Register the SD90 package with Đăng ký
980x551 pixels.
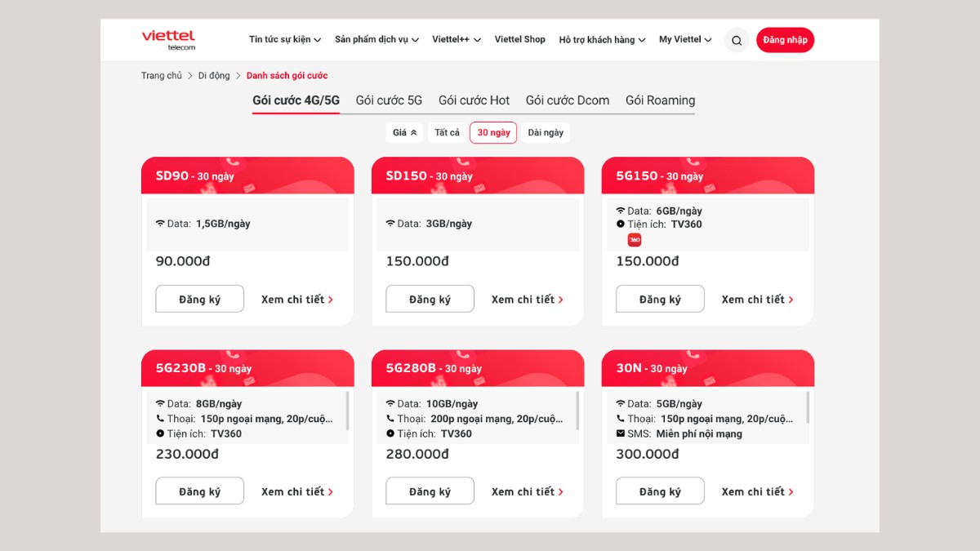199,299
